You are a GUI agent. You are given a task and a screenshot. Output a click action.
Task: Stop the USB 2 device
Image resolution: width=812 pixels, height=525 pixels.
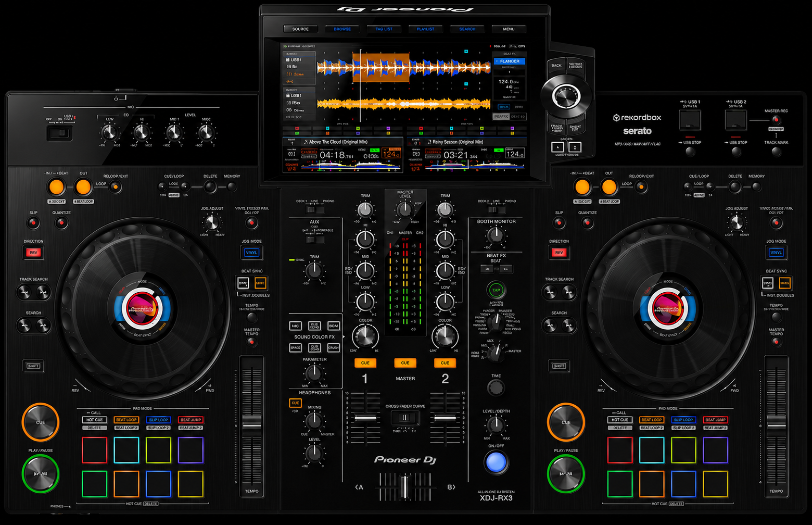click(x=735, y=152)
